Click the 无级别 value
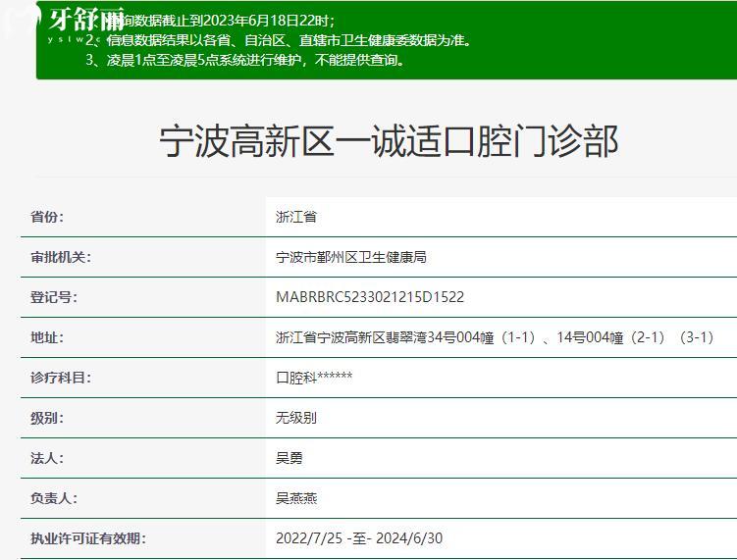Screen dimensions: 737x560 pyautogui.click(x=296, y=418)
